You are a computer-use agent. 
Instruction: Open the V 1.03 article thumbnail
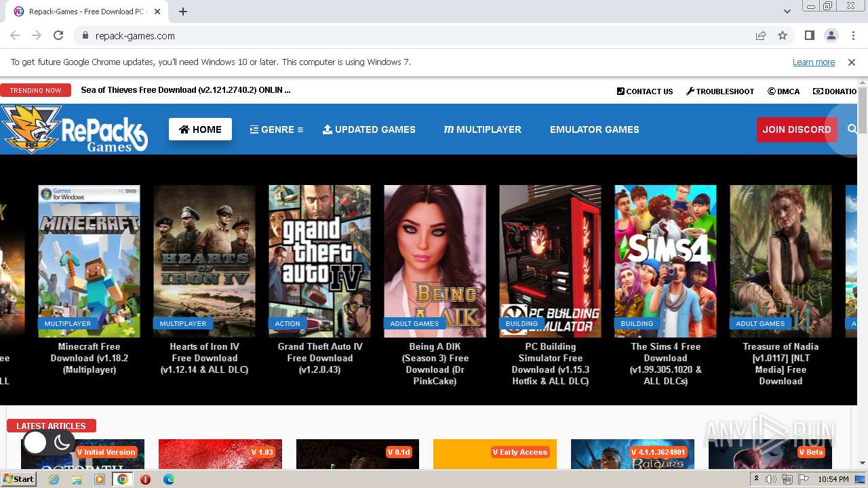point(220,454)
